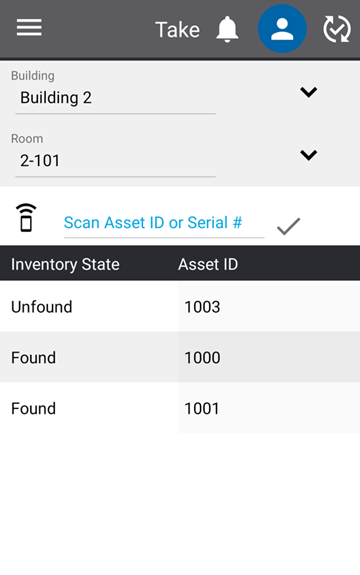Screen dimensions: 360x575
Task: Click the Take title in header
Action: click(x=177, y=29)
